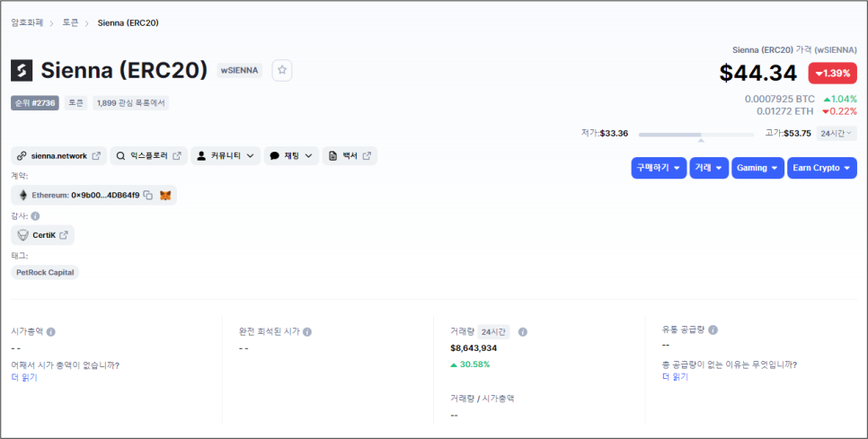Go to 암호화폐 breadcrumb

[x=28, y=22]
